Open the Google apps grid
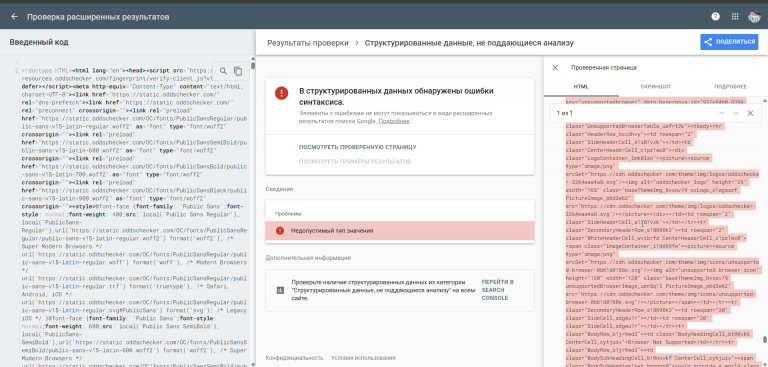The image size is (768, 367). 735,16
